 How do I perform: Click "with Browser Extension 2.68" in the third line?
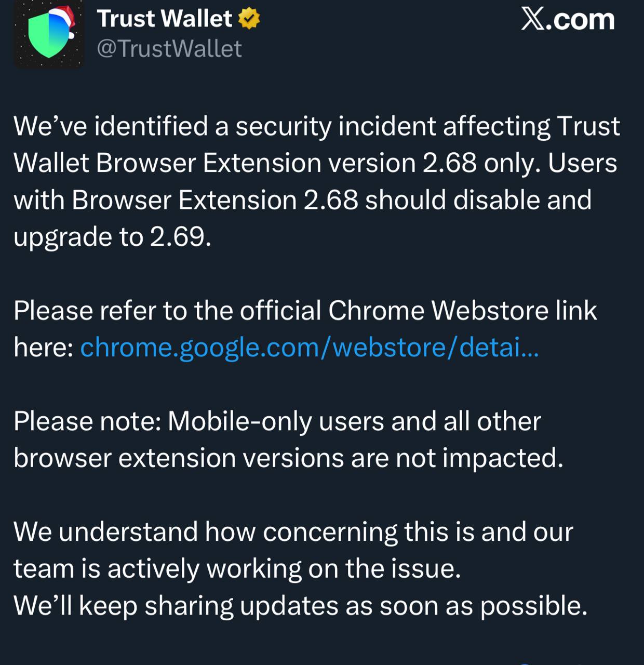185,200
